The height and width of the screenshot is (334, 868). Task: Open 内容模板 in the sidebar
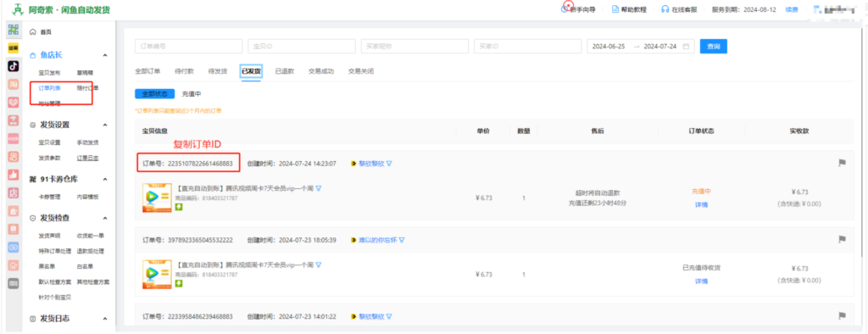[x=87, y=197]
